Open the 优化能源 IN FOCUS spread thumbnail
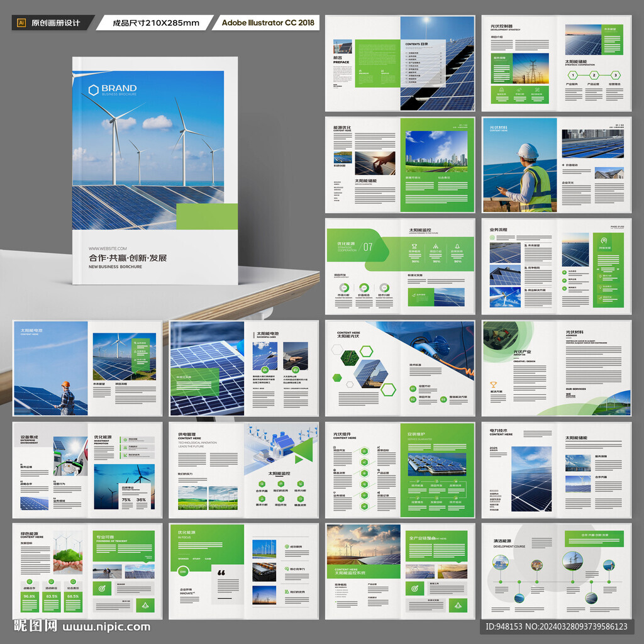The height and width of the screenshot is (644, 644). [244, 571]
